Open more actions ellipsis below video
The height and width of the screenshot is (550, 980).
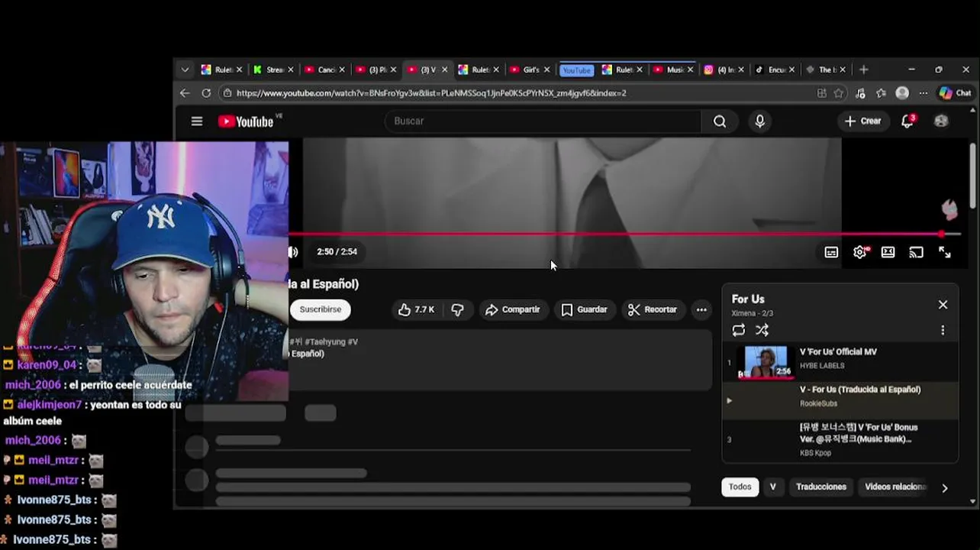point(701,309)
